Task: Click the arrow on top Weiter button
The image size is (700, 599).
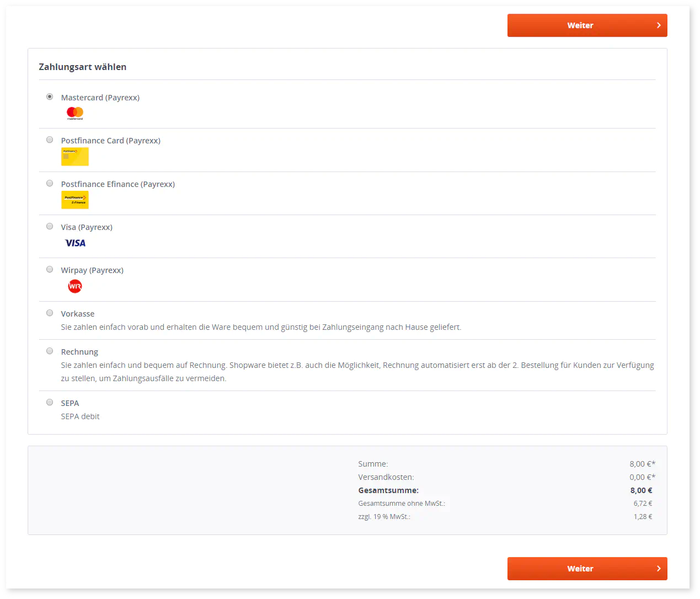Action: [659, 25]
